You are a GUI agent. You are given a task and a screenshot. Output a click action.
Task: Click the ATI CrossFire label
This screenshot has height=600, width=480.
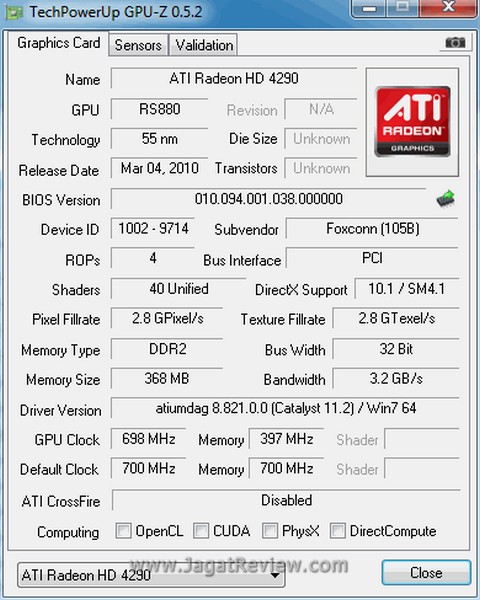click(x=61, y=501)
